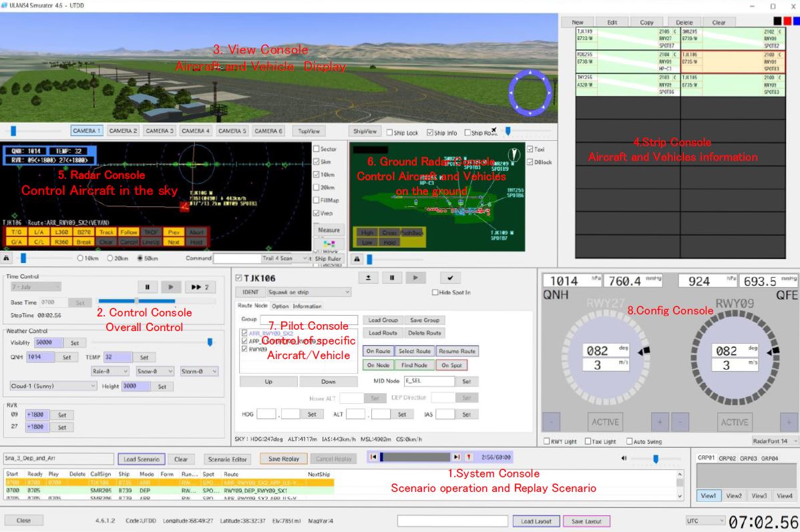Click the north compass icon on ground radar
Viewport: 800px width, 532px height.
click(x=514, y=154)
